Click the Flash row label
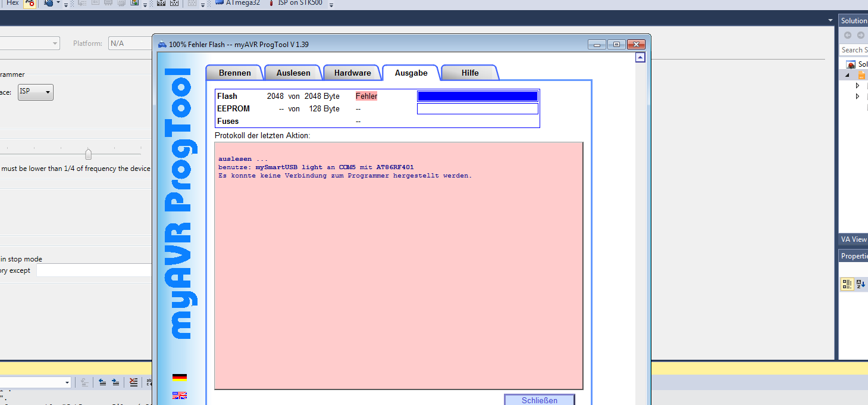 (227, 96)
